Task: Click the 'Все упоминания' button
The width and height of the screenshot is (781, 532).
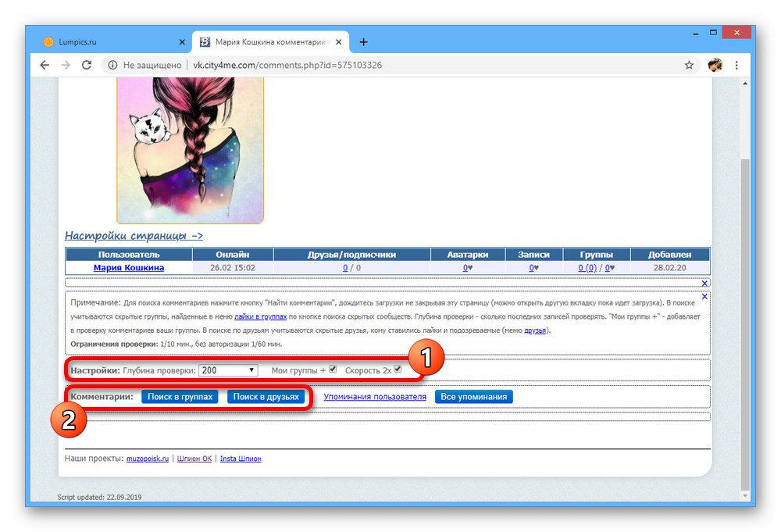Action: pyautogui.click(x=474, y=397)
